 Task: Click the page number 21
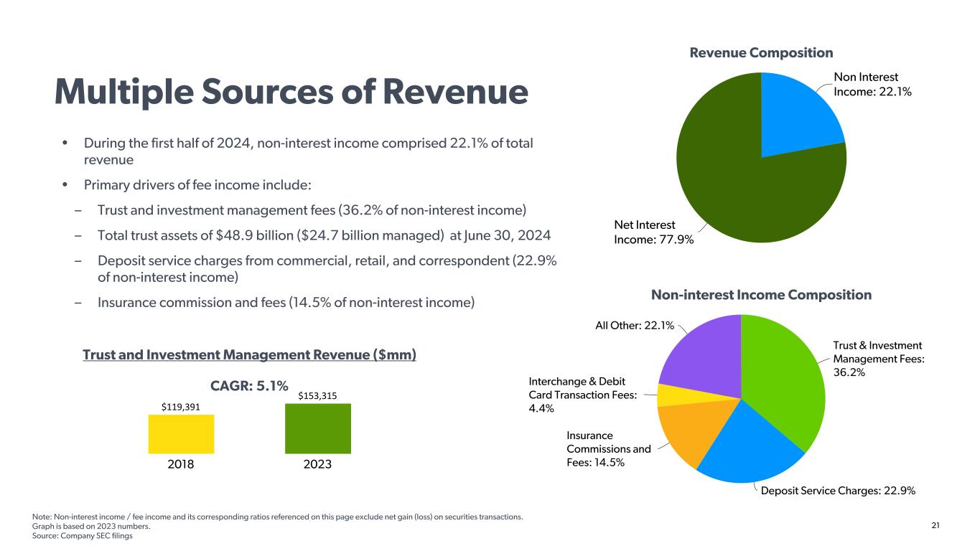[x=935, y=527]
